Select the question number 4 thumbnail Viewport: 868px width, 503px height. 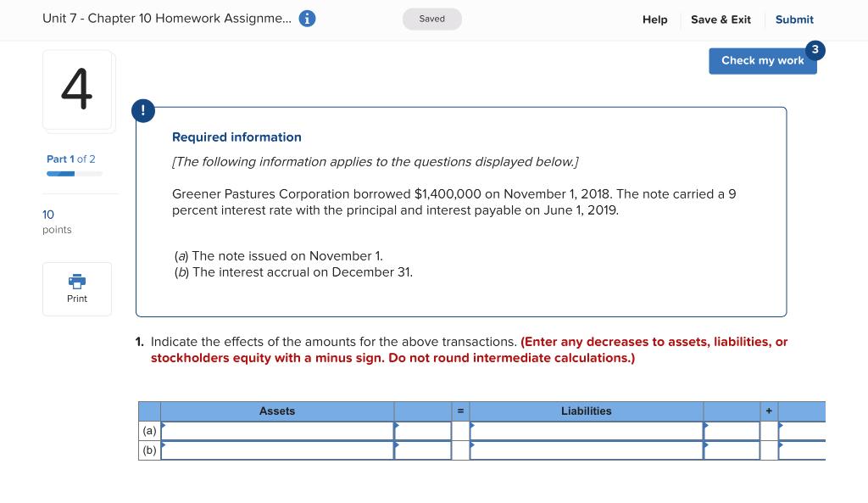(77, 89)
